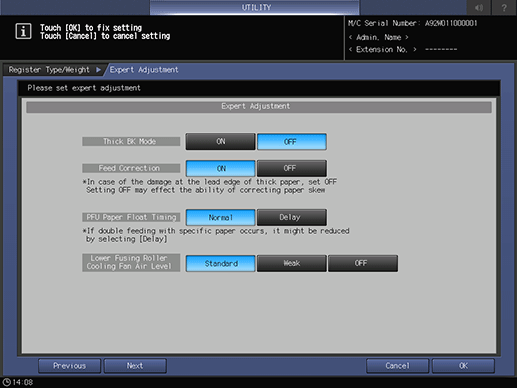Screen dimensions: 517x388
Task: Click the arrow after Register Type/Weight
Action: 98,70
